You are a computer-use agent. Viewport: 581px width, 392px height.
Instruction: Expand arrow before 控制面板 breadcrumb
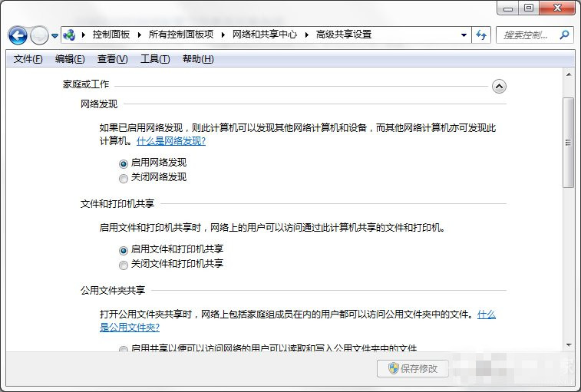(x=84, y=35)
